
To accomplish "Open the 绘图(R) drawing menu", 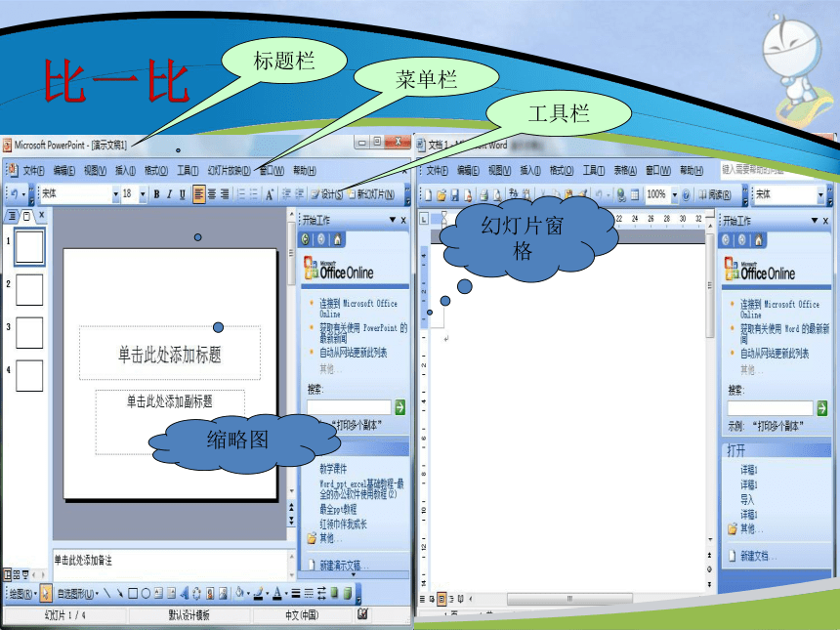I will point(22,594).
